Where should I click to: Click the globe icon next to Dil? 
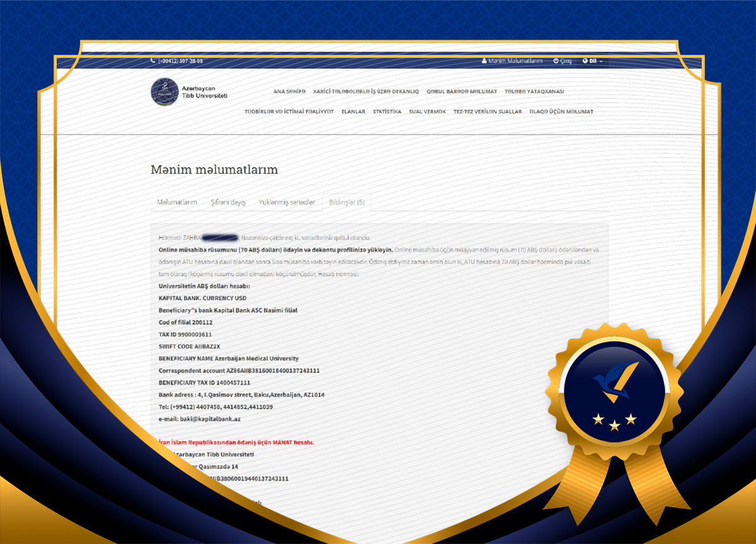[x=585, y=61]
